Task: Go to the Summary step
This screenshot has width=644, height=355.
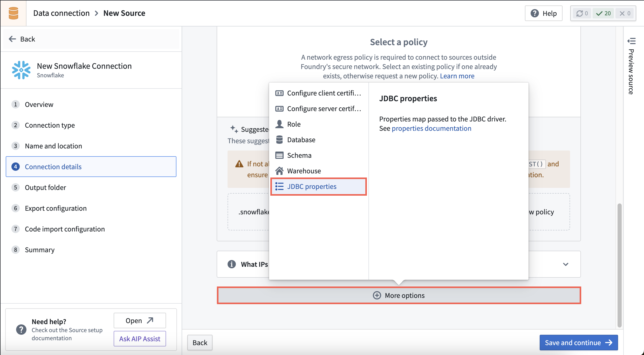Action: pos(91,250)
